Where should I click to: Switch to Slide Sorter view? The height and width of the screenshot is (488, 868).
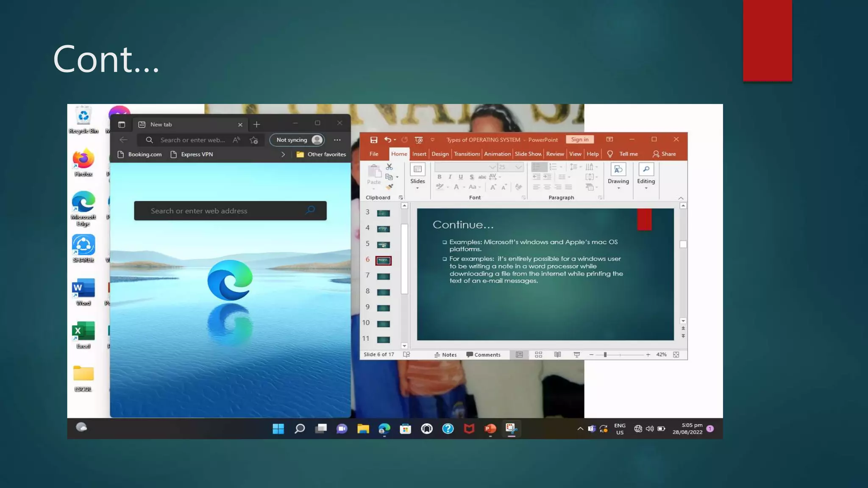pos(538,355)
